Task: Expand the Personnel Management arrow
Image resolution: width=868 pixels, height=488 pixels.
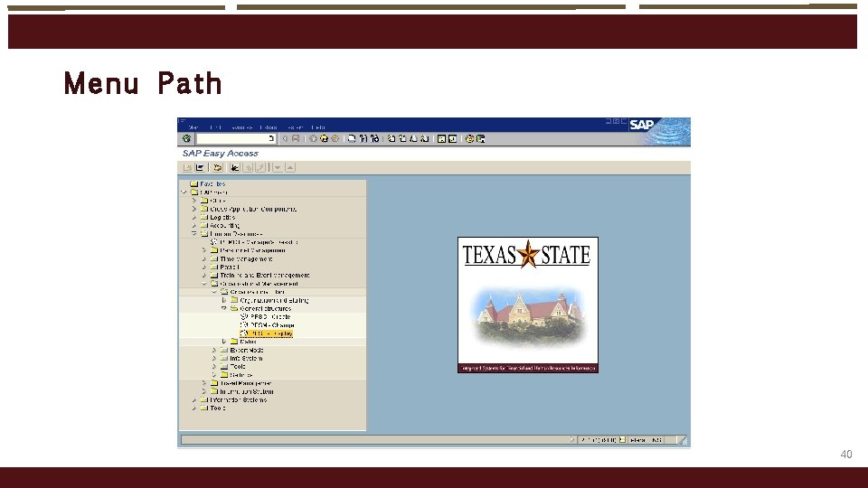Action: pos(204,250)
